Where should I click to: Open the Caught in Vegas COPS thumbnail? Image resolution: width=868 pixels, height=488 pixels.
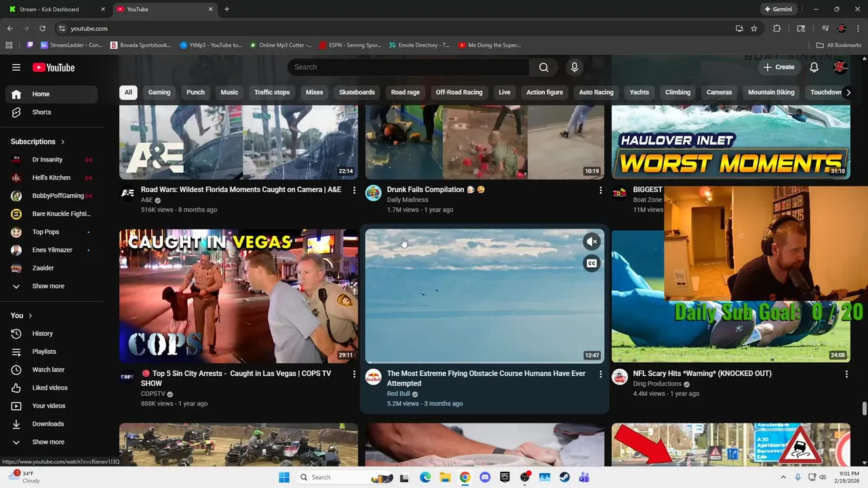coord(239,296)
